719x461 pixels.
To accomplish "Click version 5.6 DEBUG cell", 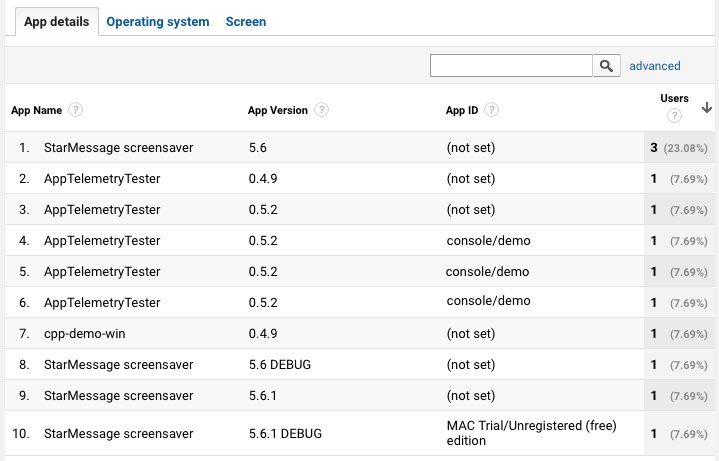I will (280, 365).
